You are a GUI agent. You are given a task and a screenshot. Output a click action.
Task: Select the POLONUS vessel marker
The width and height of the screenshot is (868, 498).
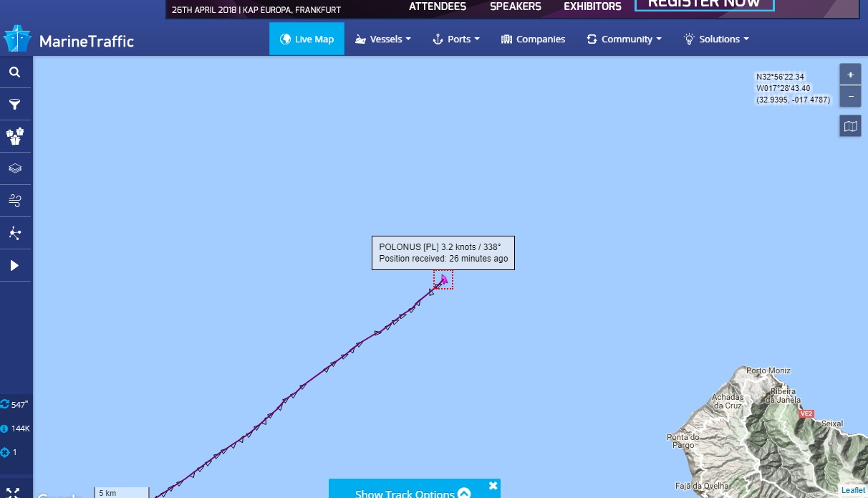[443, 279]
